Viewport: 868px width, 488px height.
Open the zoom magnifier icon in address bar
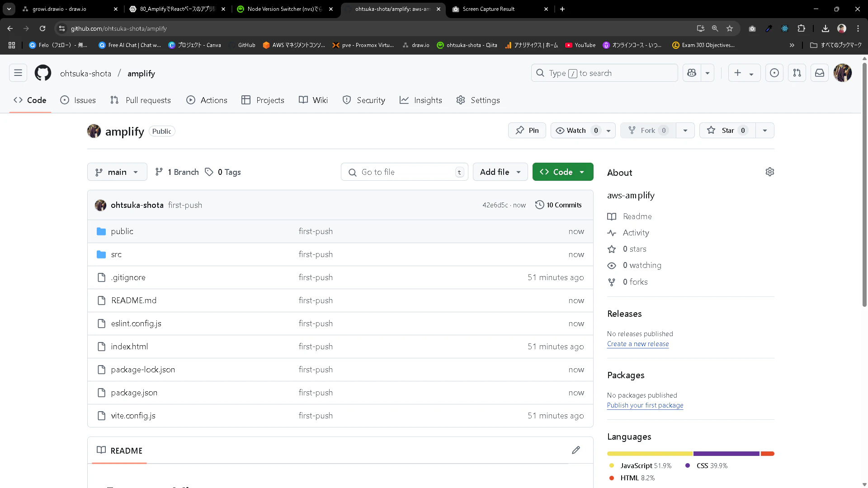click(715, 28)
